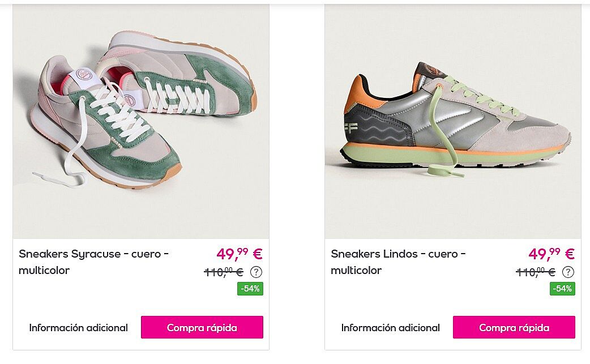This screenshot has width=590, height=364.
Task: Click the 49,99 € sale price of Lindos
Action: (x=551, y=254)
